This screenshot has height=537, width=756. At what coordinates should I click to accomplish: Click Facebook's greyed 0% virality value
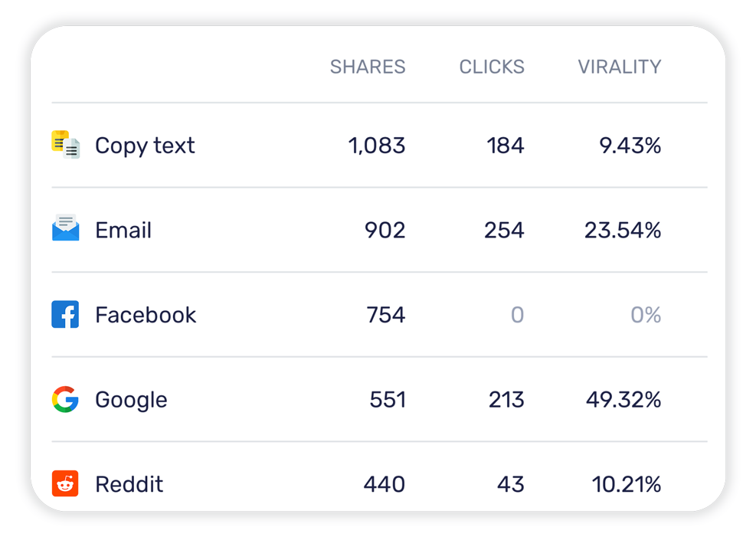coord(646,315)
